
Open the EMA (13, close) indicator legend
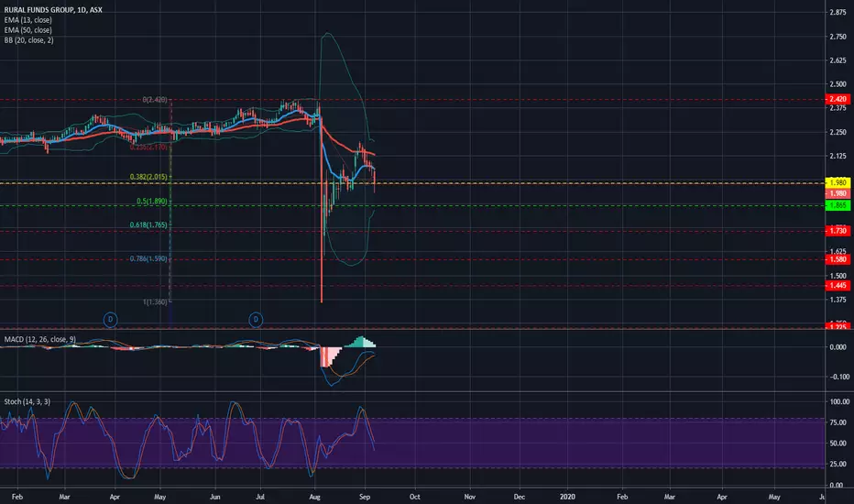pos(27,20)
